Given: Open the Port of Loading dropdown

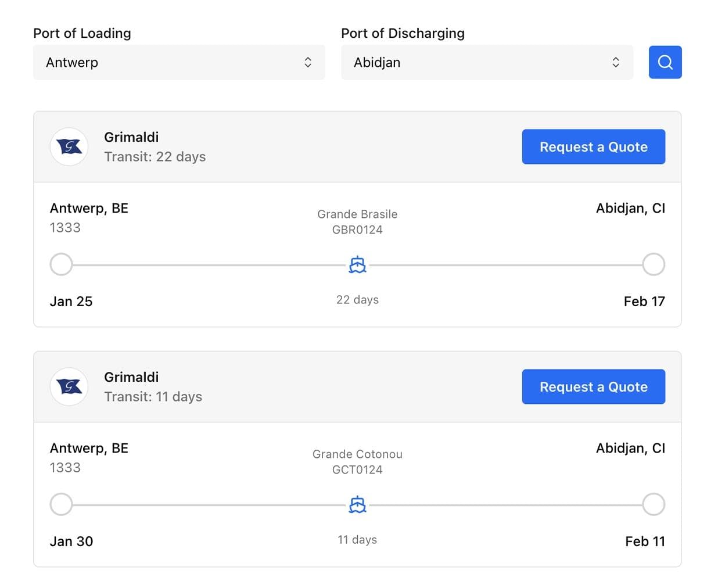Looking at the screenshot, I should pos(178,62).
